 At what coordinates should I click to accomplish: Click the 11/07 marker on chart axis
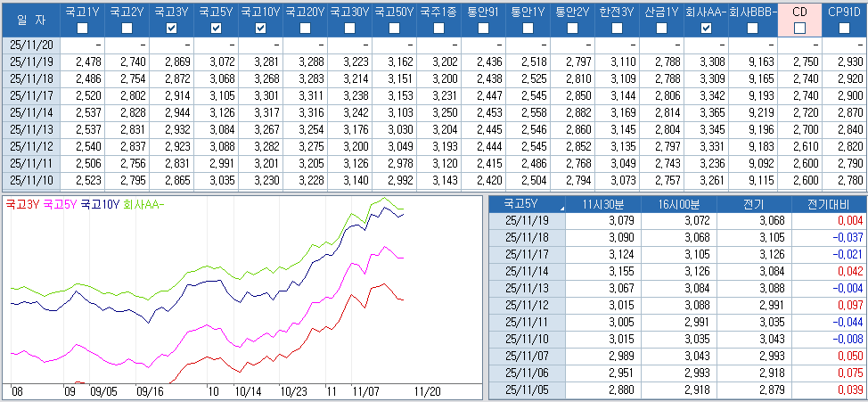pyautogui.click(x=365, y=390)
